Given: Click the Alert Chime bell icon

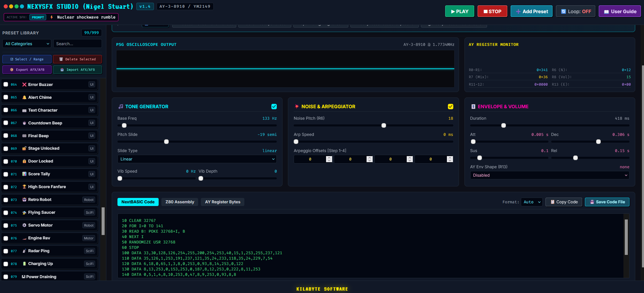Looking at the screenshot, I should (24, 97).
